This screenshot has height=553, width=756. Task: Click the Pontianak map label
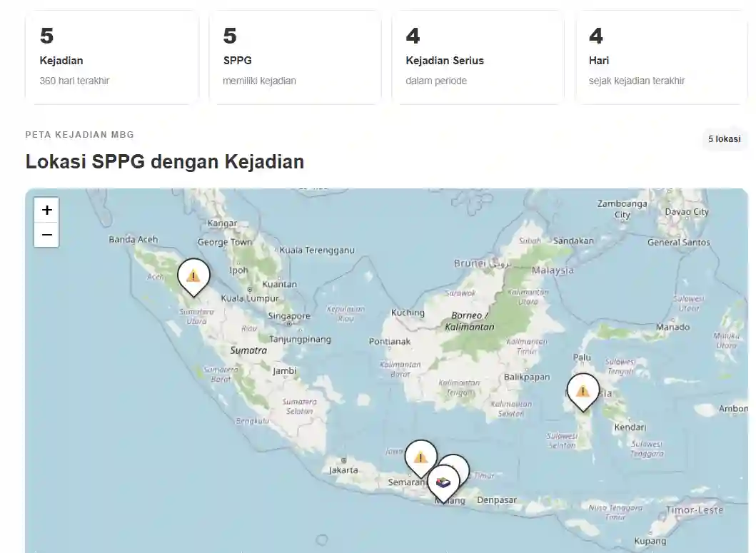coord(390,341)
